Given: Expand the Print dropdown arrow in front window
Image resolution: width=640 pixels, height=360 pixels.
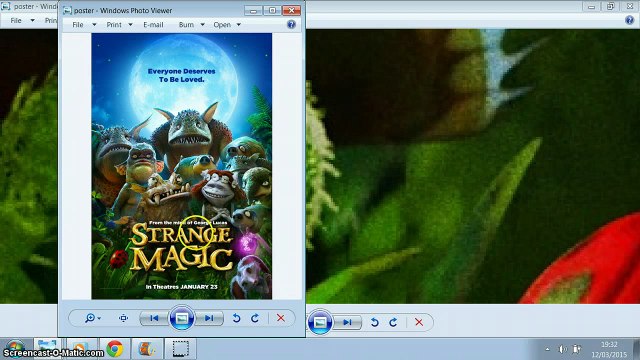Looking at the screenshot, I should coord(130,25).
